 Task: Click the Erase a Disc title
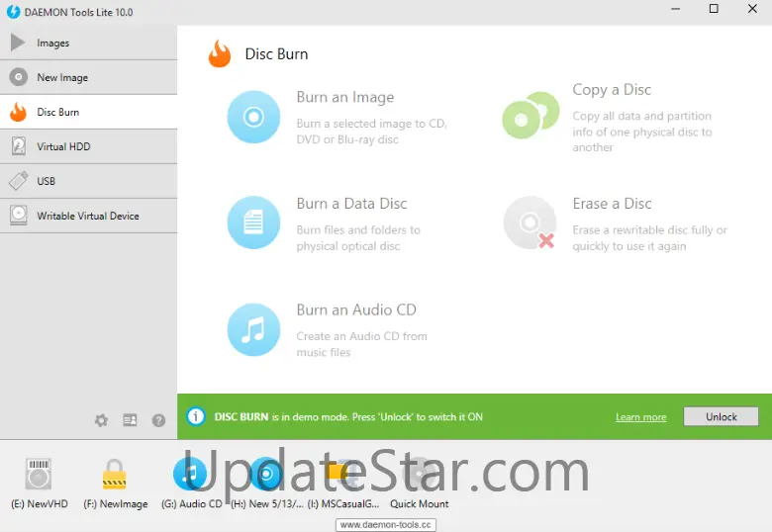click(612, 204)
